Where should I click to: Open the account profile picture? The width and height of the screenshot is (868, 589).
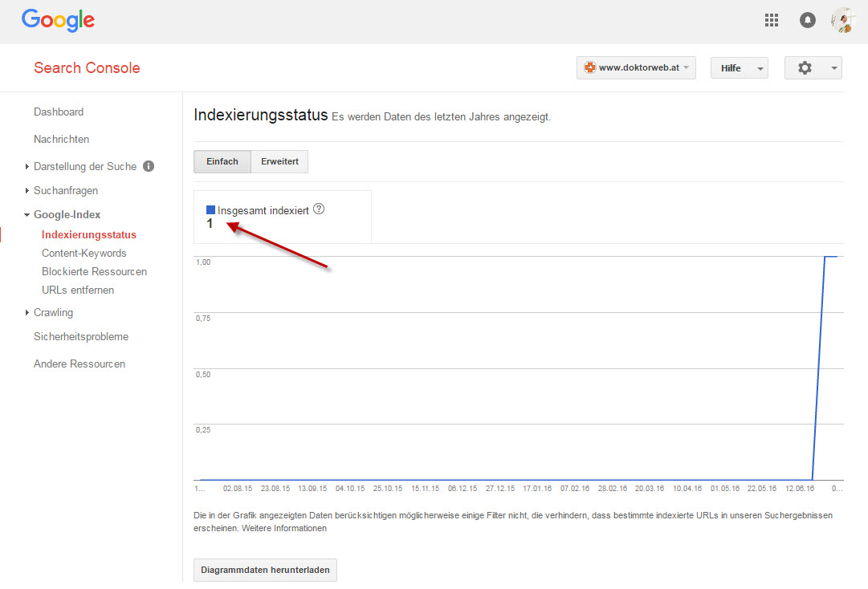(843, 21)
